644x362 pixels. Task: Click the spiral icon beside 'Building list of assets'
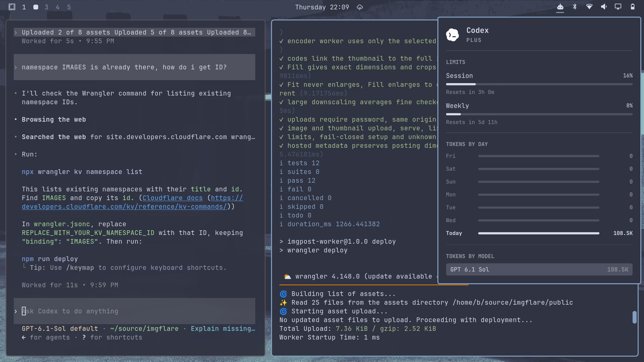tap(283, 294)
